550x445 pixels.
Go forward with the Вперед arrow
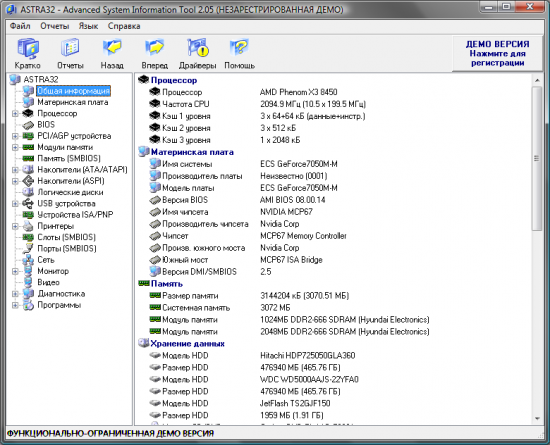click(x=155, y=48)
